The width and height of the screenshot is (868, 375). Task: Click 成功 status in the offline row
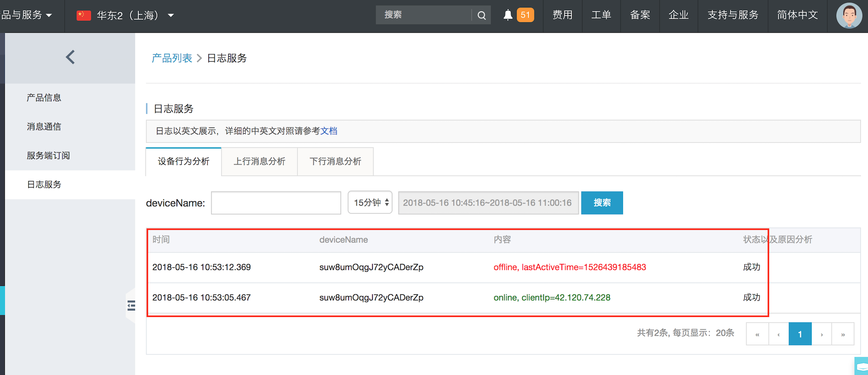752,267
